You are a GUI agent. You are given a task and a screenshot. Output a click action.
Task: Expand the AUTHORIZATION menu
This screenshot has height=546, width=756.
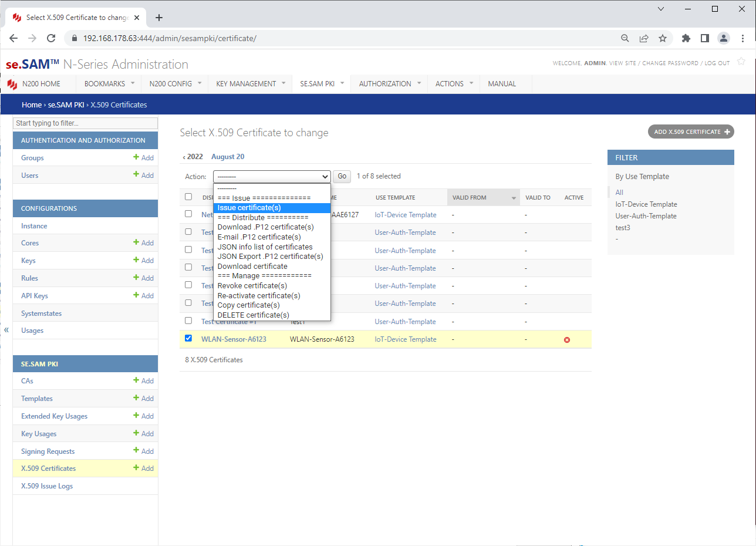419,83
